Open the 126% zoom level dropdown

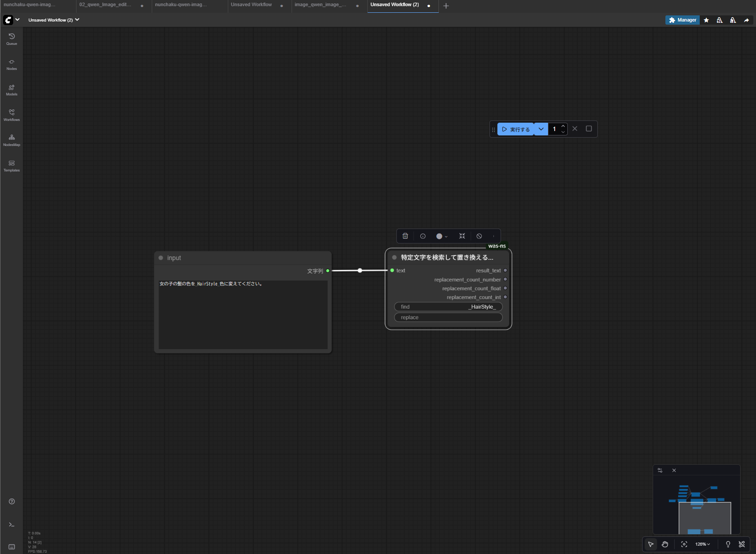(x=703, y=544)
